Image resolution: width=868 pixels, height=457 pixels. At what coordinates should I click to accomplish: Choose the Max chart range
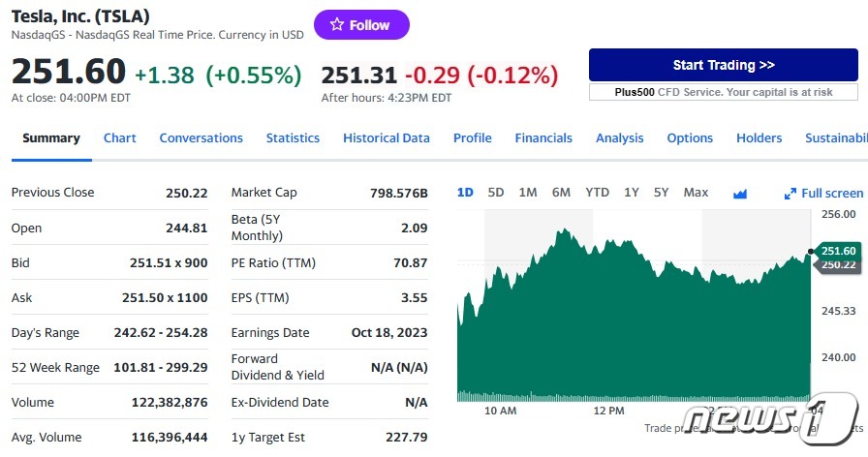pos(696,193)
